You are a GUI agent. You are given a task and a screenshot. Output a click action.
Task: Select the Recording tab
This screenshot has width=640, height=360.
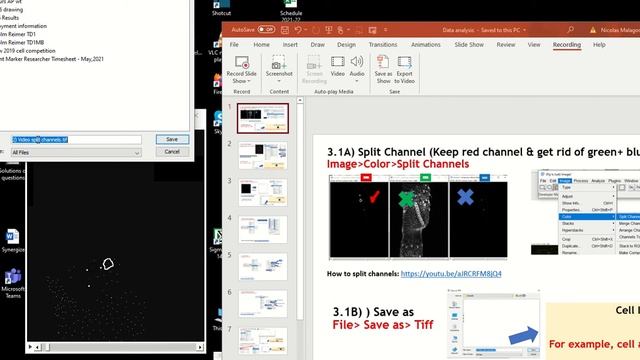(567, 44)
